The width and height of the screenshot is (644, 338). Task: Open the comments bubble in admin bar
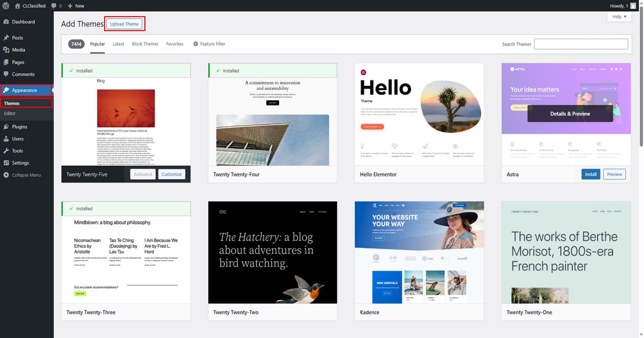[x=56, y=5]
